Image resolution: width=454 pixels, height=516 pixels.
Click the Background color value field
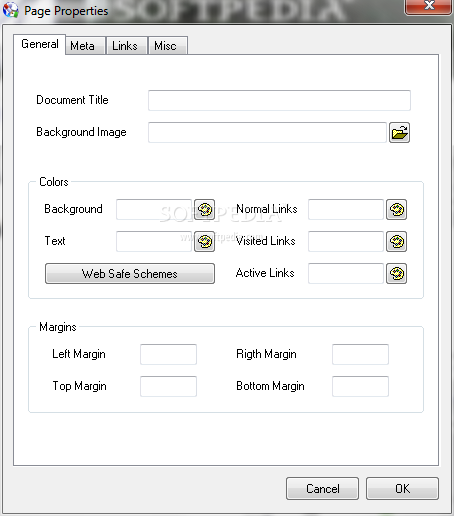point(154,209)
